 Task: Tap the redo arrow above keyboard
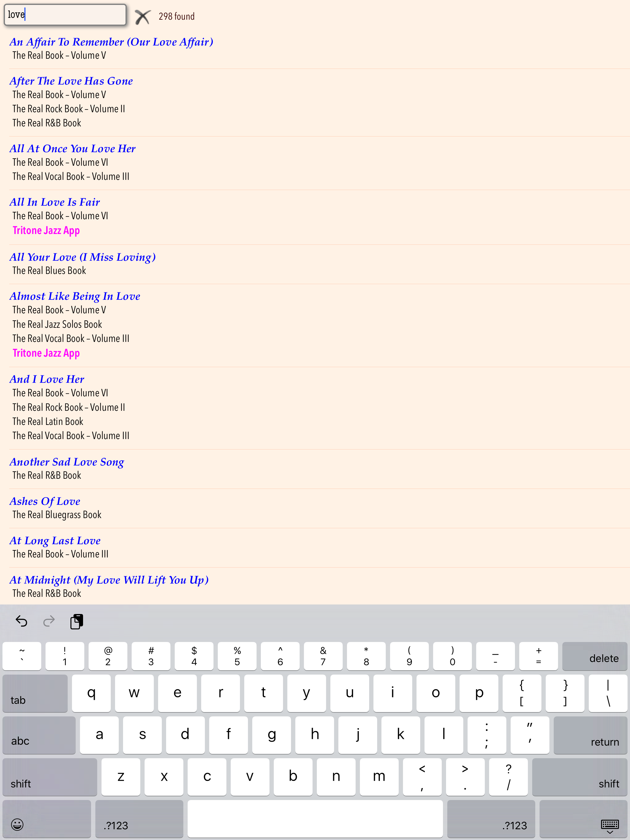49,621
